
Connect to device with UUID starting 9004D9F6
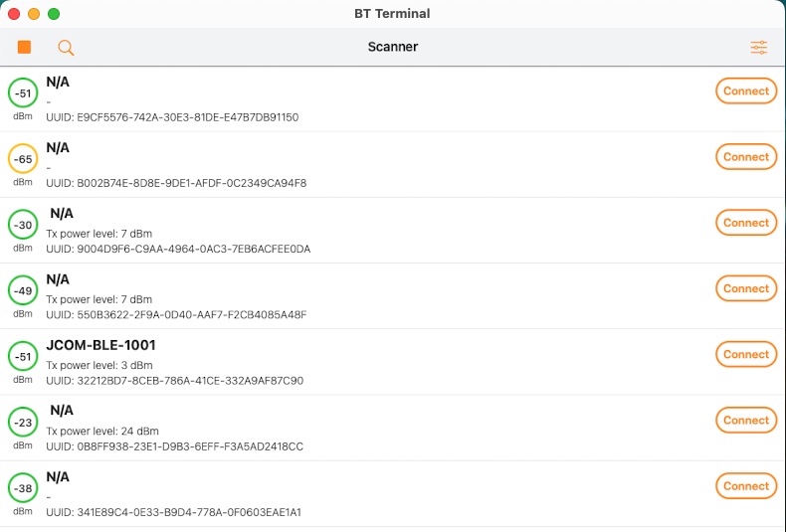pyautogui.click(x=745, y=223)
